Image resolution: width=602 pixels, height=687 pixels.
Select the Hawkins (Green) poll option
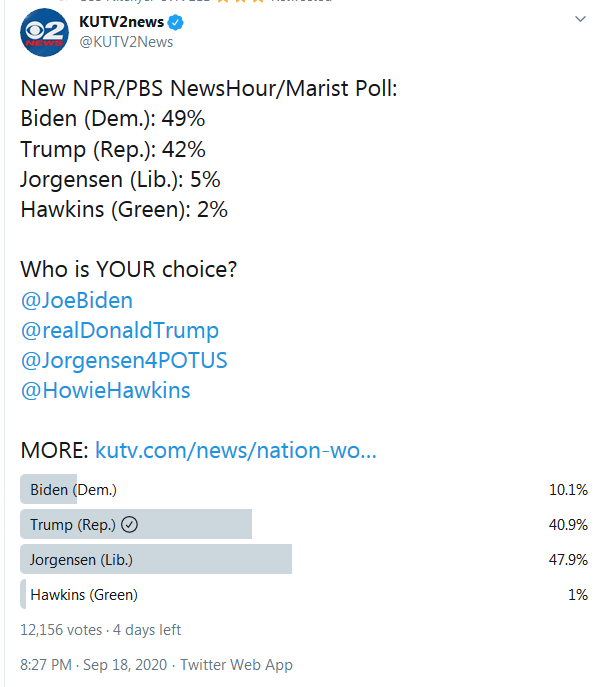(x=304, y=595)
